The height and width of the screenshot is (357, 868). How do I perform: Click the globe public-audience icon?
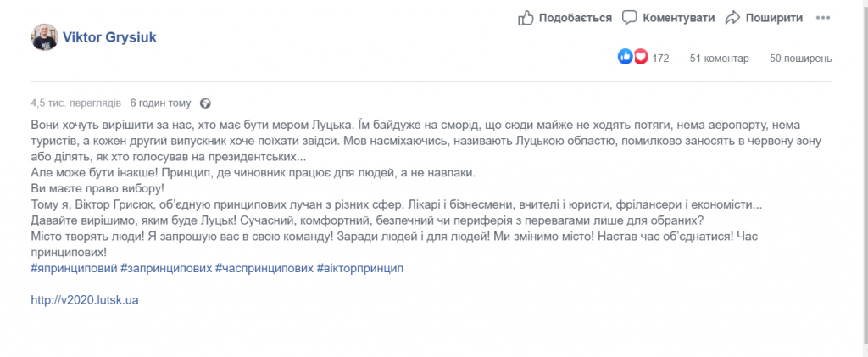204,103
